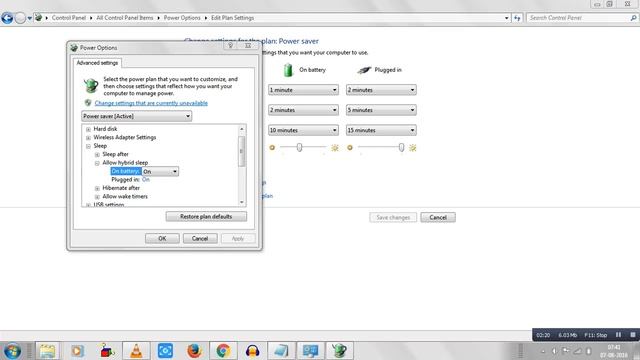Click 'Change settings that are currently unavailable'
The image size is (640, 360).
point(151,103)
